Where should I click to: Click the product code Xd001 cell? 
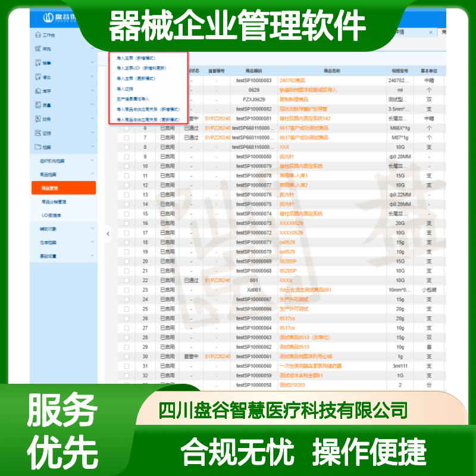[254, 290]
